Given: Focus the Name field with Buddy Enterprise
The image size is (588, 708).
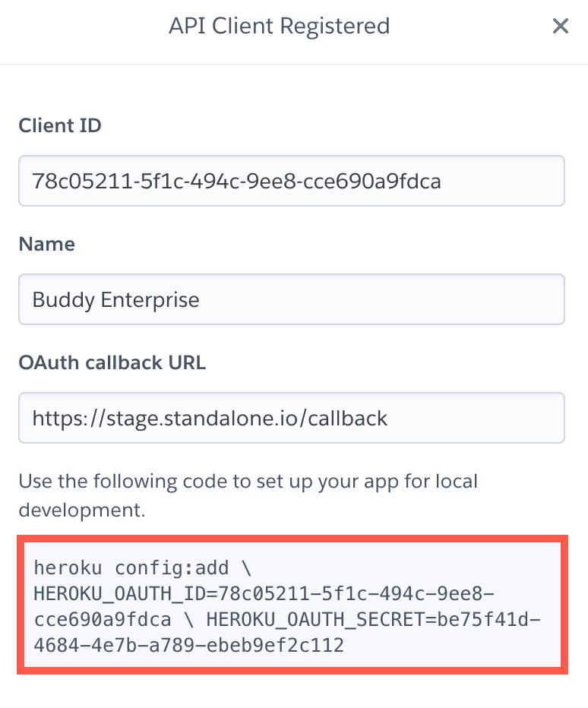Looking at the screenshot, I should click(x=291, y=299).
